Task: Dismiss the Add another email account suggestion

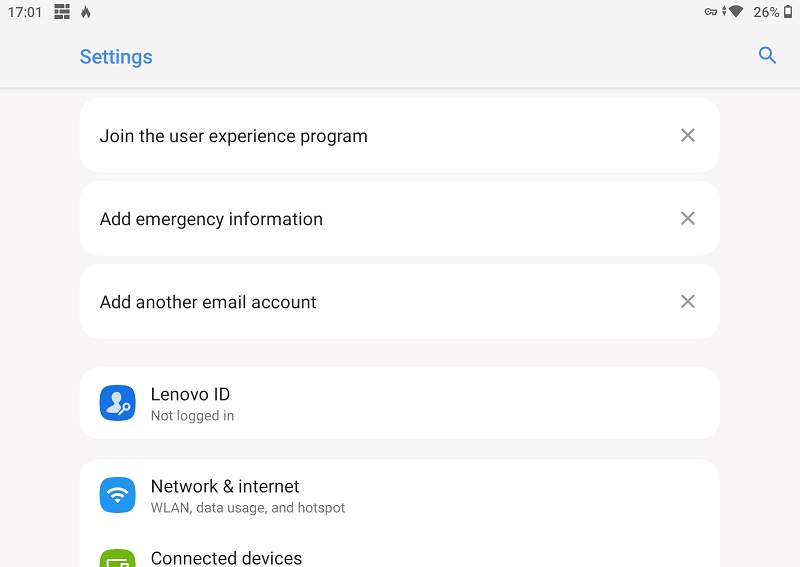Action: coord(688,302)
